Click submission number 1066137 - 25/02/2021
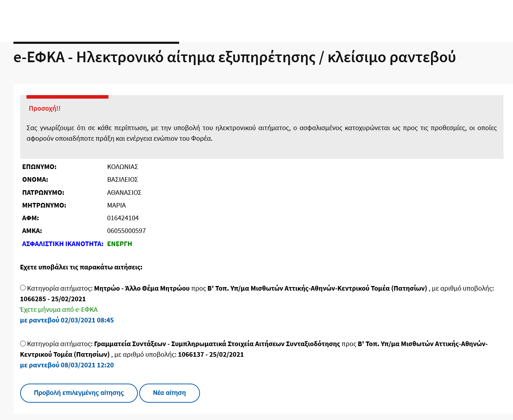 click(211, 354)
